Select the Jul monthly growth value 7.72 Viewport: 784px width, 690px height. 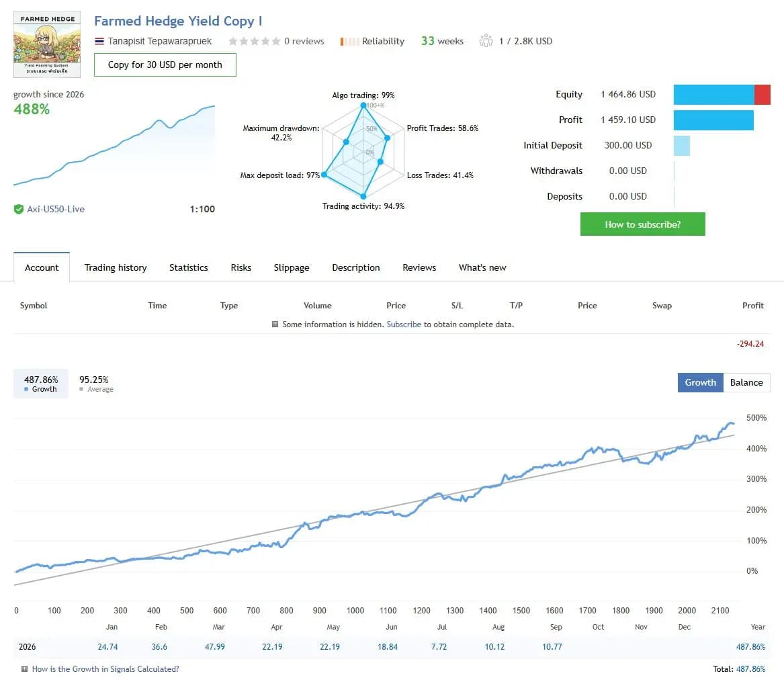439,647
